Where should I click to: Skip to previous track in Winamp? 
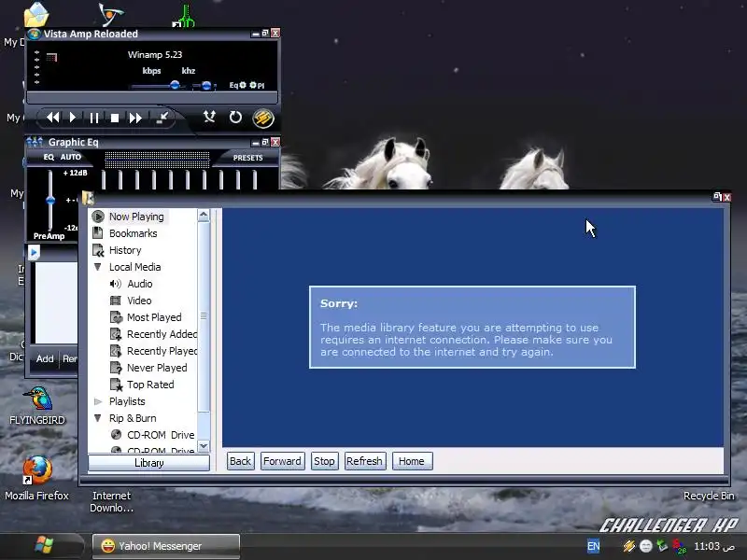[x=53, y=118]
